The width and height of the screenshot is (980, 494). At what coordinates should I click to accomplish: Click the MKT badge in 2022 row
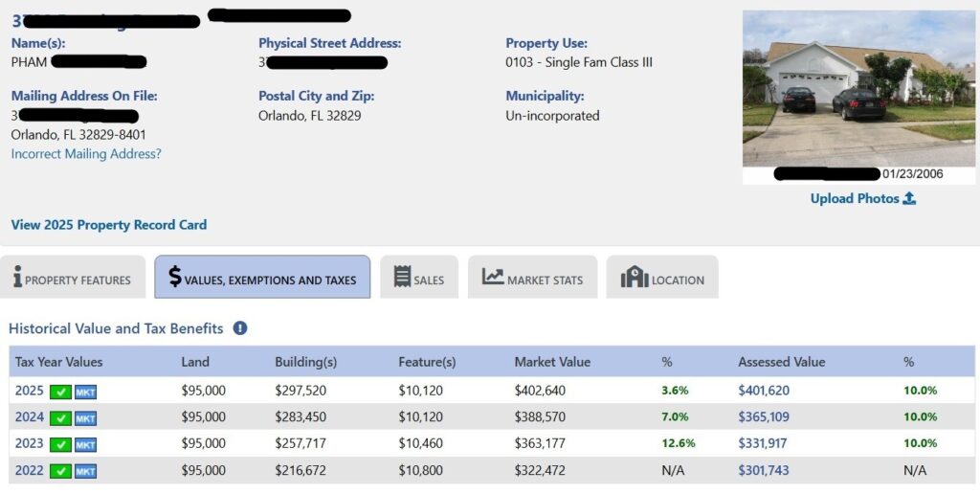coord(86,471)
